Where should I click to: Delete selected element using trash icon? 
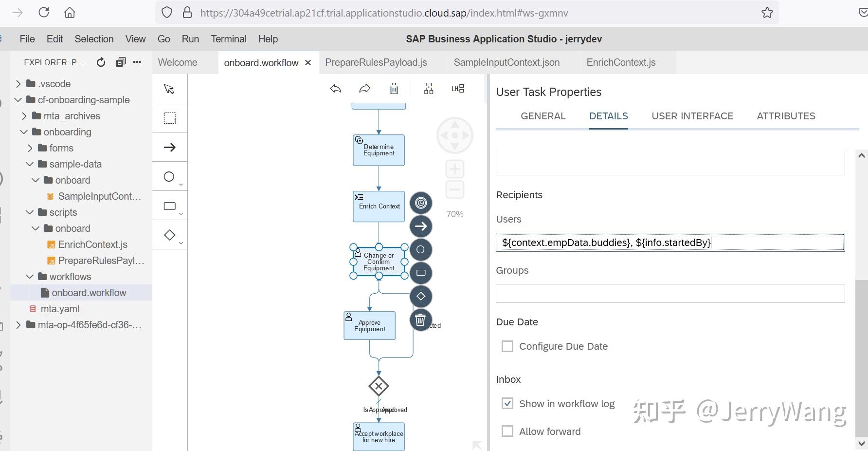point(394,88)
